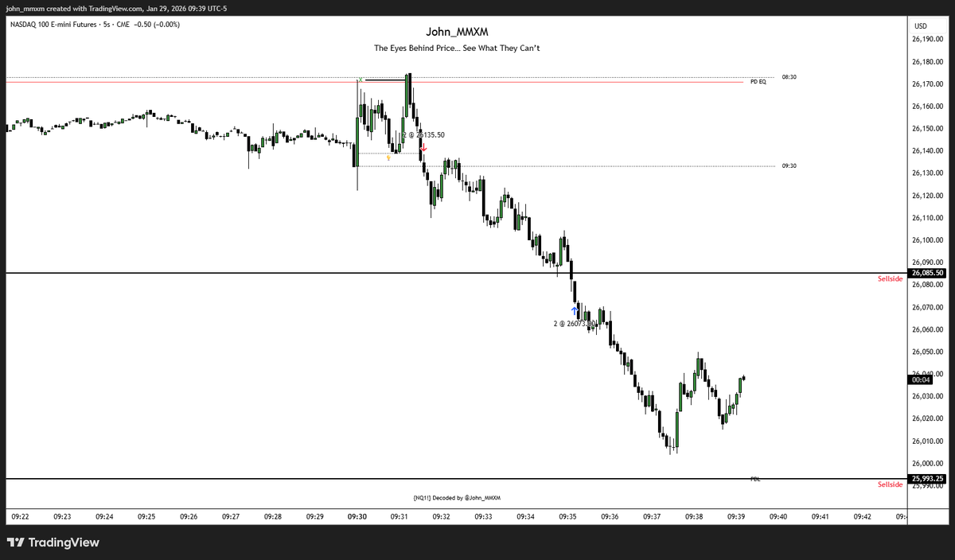Click the PD EQ line label
This screenshot has width=955, height=560.
(758, 81)
